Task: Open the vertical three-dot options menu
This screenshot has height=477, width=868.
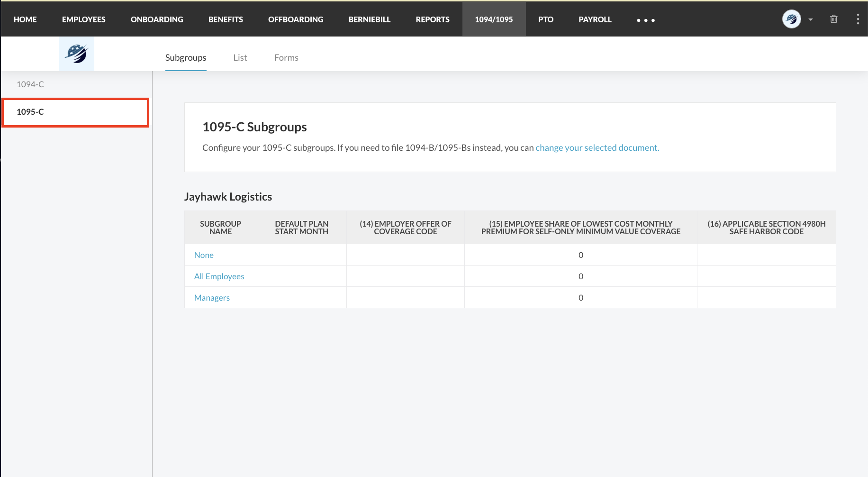Action: pyautogui.click(x=858, y=19)
